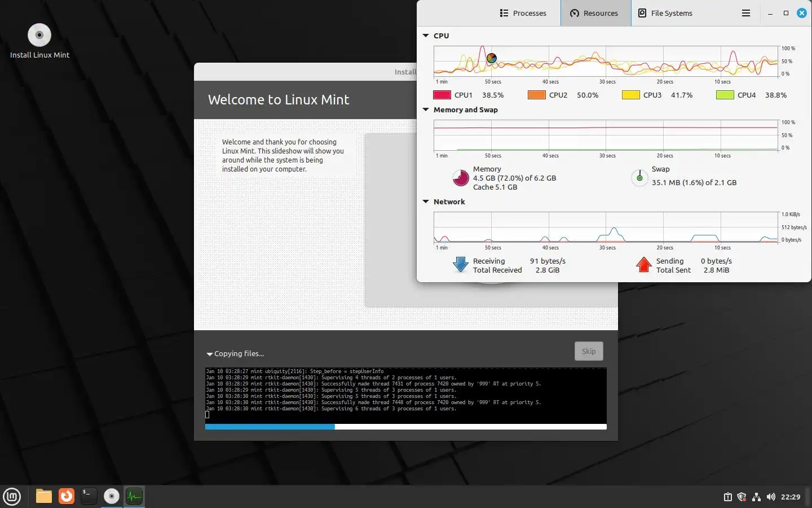The width and height of the screenshot is (812, 508).
Task: Click the Receiving 91 bytes/s value
Action: (x=548, y=261)
